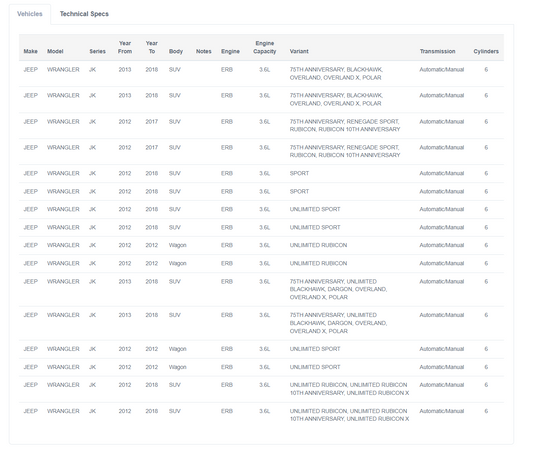Click the bottom row's WRANGLER model cell
The image size is (533, 453).
coord(63,411)
